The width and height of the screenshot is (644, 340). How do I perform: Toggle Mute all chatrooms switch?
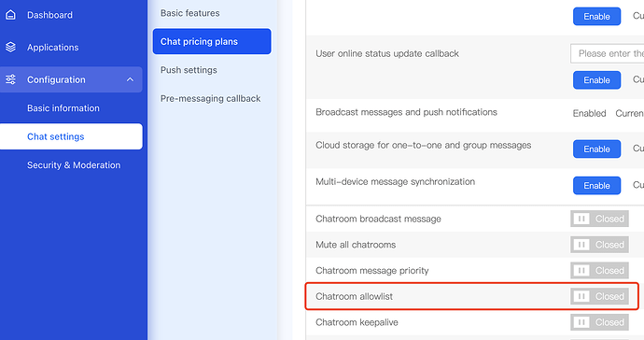(x=599, y=245)
